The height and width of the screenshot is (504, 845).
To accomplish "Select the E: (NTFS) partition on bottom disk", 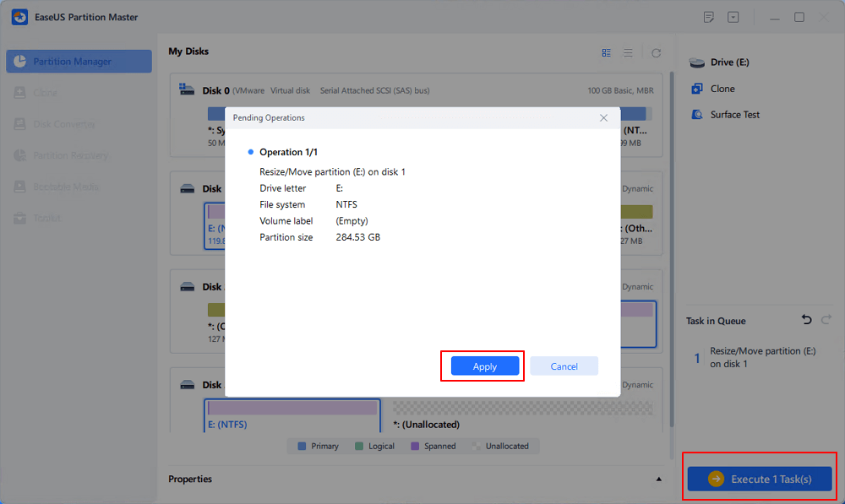I will pos(292,415).
